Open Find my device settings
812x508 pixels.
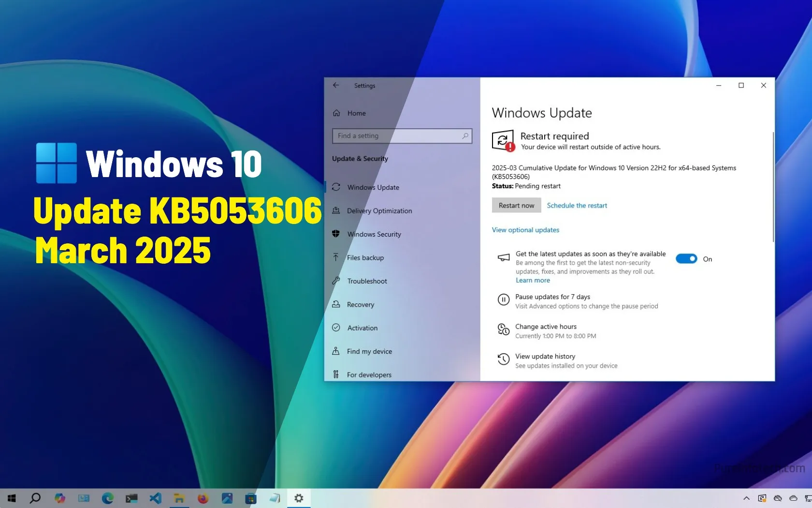coord(369,352)
